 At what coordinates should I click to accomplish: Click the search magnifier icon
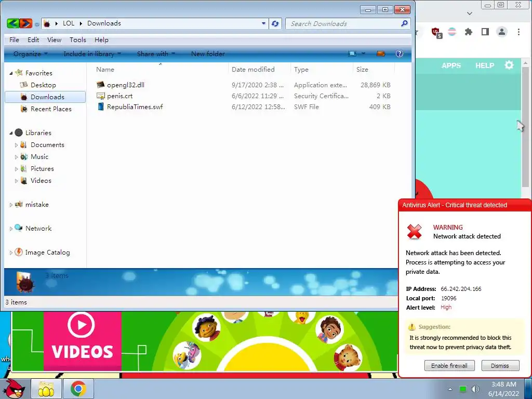pos(404,23)
